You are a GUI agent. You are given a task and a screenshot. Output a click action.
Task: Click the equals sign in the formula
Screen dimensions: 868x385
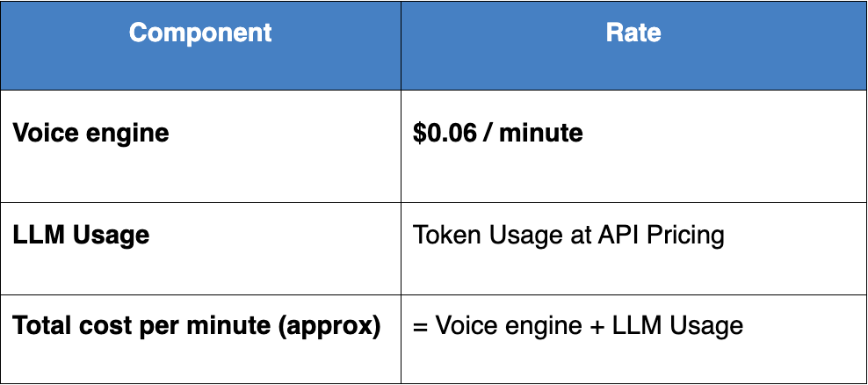coord(420,326)
